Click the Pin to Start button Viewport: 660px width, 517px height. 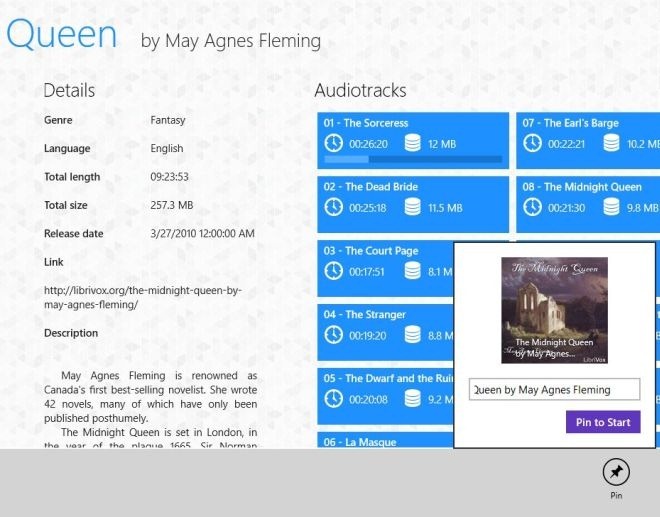pyautogui.click(x=603, y=422)
